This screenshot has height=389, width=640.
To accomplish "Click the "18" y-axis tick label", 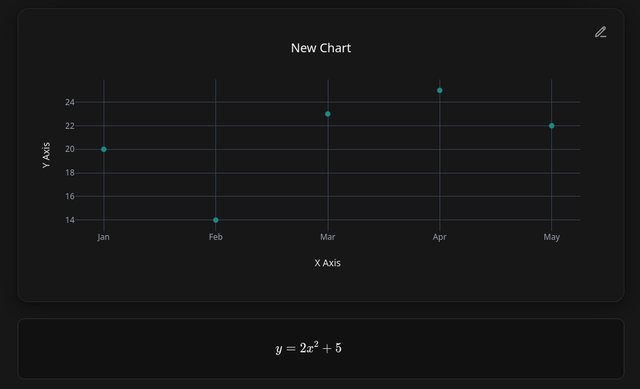I will click(x=70, y=173).
